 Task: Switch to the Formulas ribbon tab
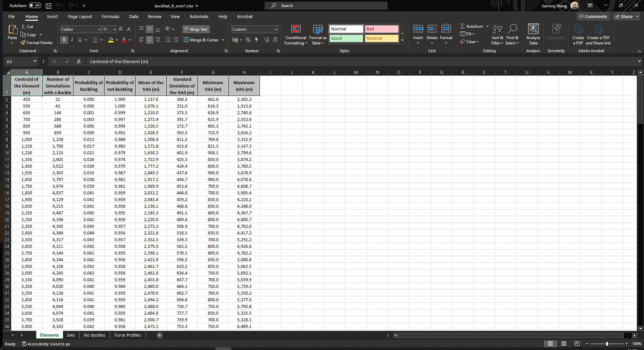(111, 16)
